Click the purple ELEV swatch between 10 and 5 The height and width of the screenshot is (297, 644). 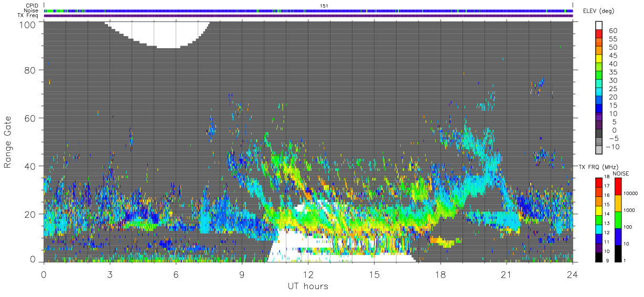[x=599, y=117]
